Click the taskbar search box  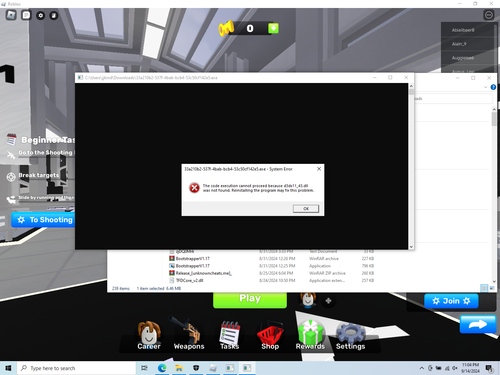tap(76, 368)
